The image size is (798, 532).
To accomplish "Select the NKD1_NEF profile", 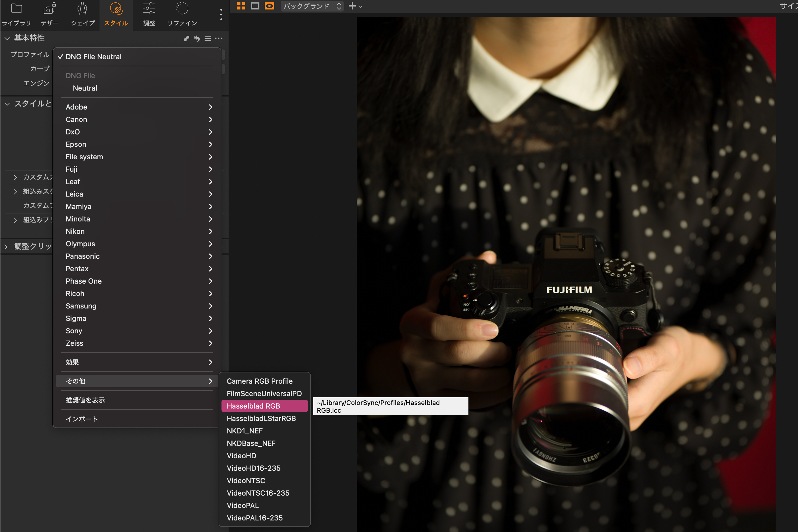I will click(x=265, y=431).
